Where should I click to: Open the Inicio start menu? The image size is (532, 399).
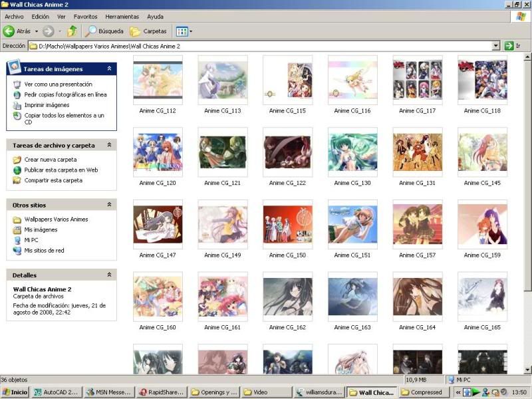tap(15, 392)
